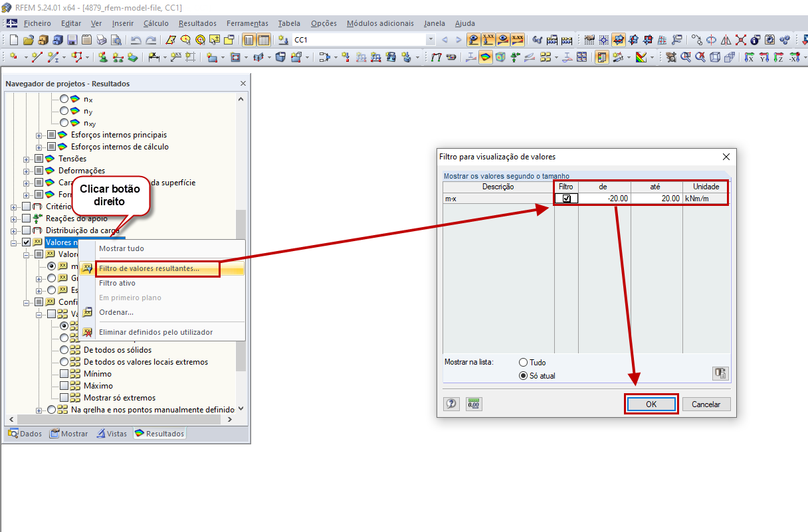The width and height of the screenshot is (808, 532).
Task: Open color scale settings icon
Action: tap(641, 57)
